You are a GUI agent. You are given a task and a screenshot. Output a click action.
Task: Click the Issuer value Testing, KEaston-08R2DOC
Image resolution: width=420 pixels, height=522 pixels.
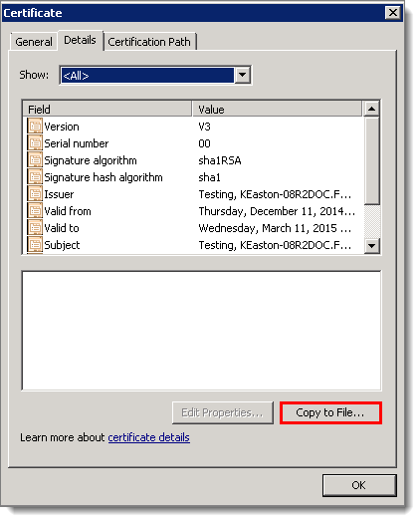(275, 194)
